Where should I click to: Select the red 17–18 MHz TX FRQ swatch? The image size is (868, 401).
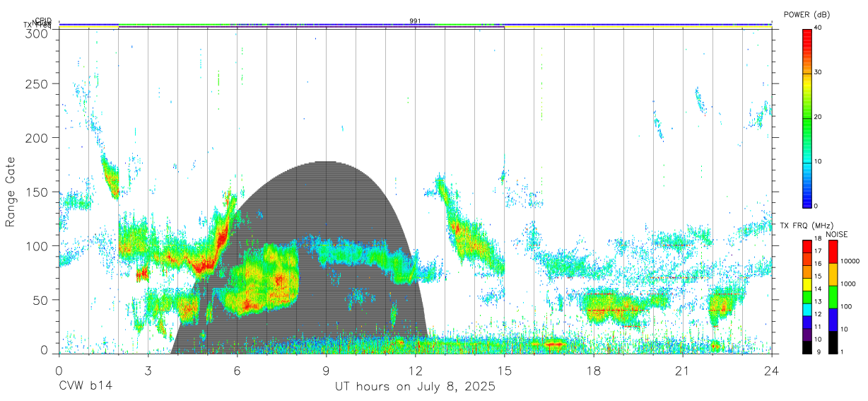pyautogui.click(x=807, y=247)
